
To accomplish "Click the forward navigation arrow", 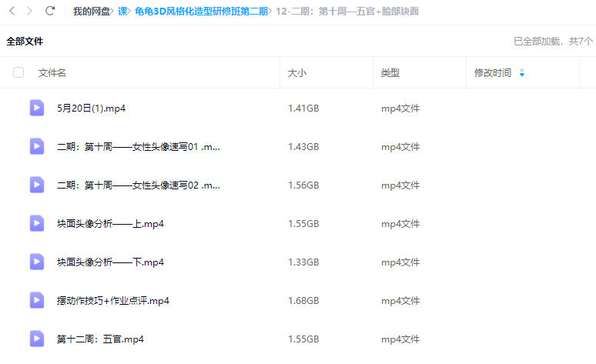I will pyautogui.click(x=30, y=12).
